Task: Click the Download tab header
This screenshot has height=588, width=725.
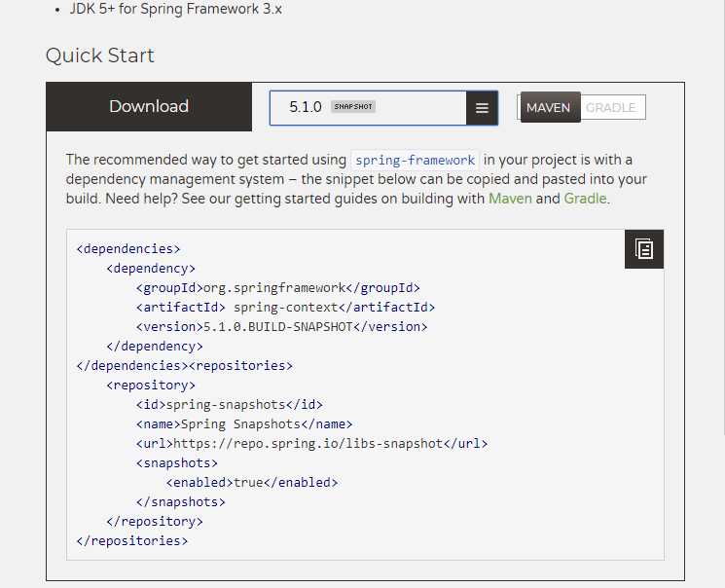Action: [x=149, y=106]
